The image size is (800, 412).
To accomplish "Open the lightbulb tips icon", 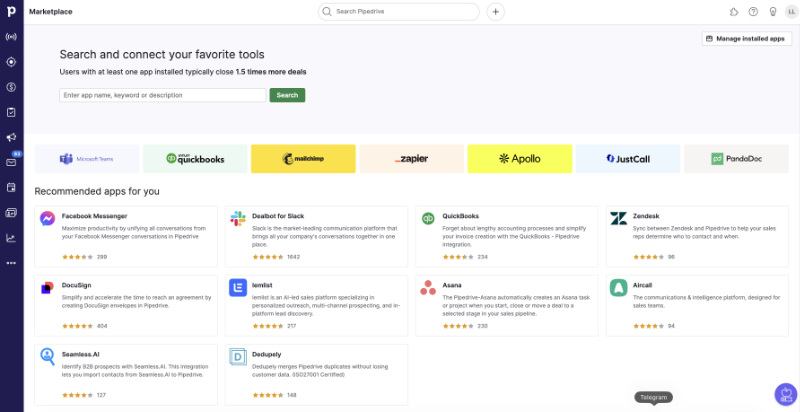I will tap(773, 12).
